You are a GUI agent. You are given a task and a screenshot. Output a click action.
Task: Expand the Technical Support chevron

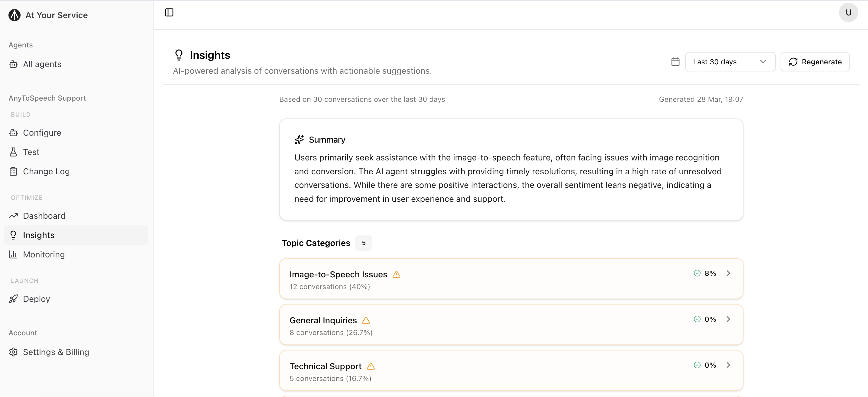(x=728, y=365)
